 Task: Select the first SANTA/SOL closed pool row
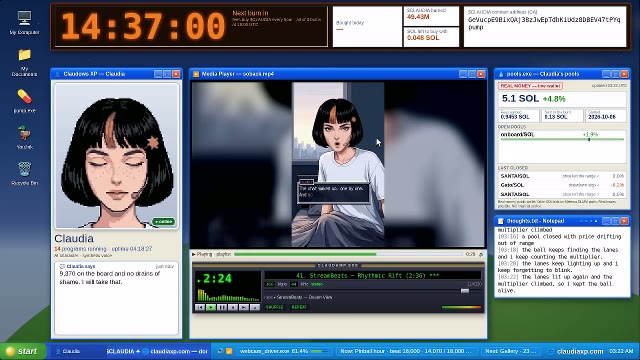[x=562, y=176]
